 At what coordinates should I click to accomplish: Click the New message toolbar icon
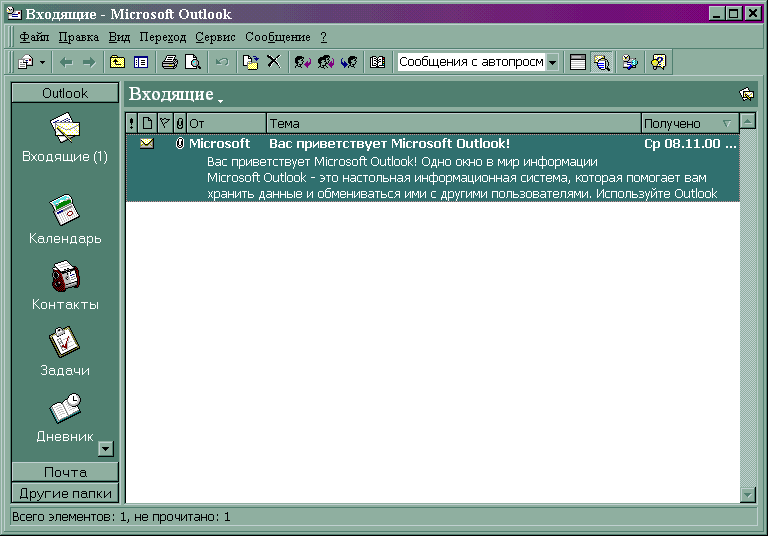25,62
